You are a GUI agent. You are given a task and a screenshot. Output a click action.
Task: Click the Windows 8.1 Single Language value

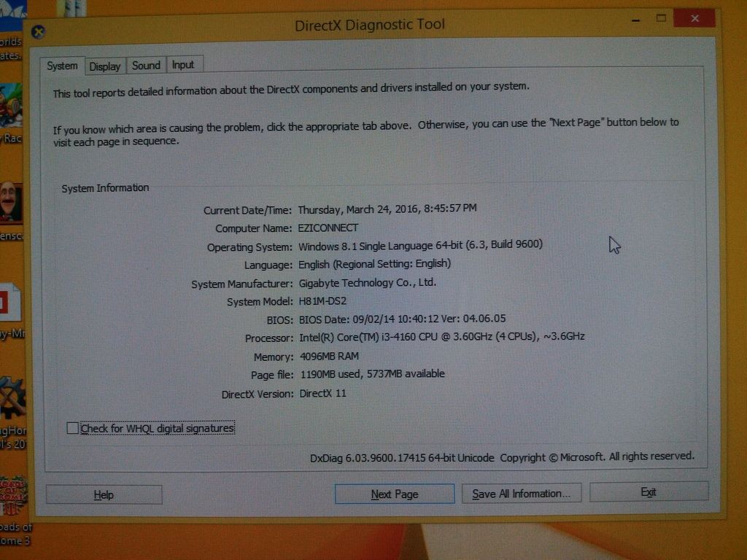(420, 245)
